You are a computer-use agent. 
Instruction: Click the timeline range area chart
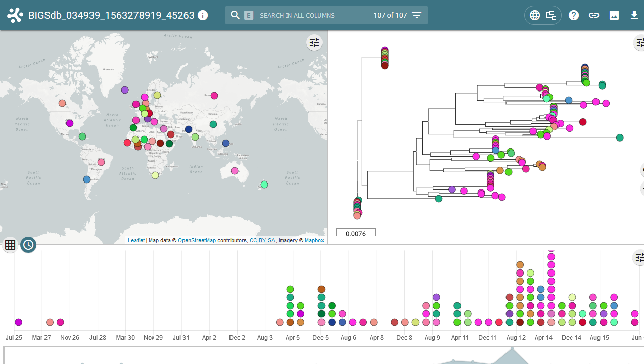[x=324, y=355]
